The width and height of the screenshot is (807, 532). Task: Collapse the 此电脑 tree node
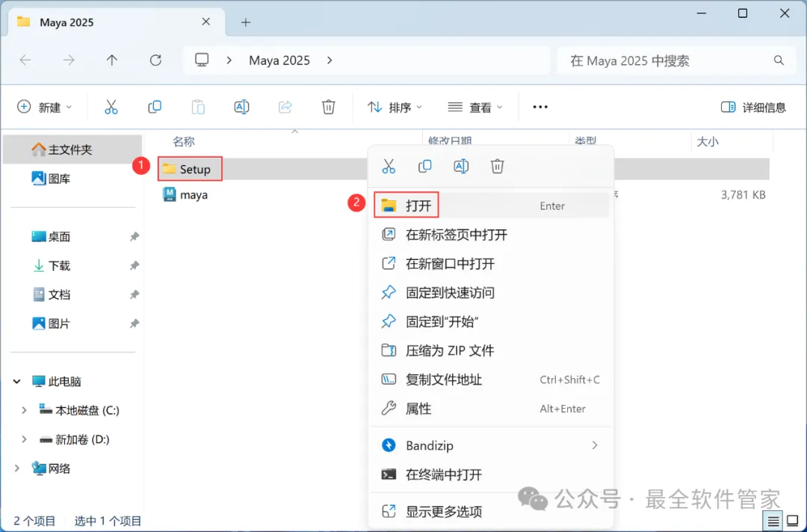click(x=17, y=381)
